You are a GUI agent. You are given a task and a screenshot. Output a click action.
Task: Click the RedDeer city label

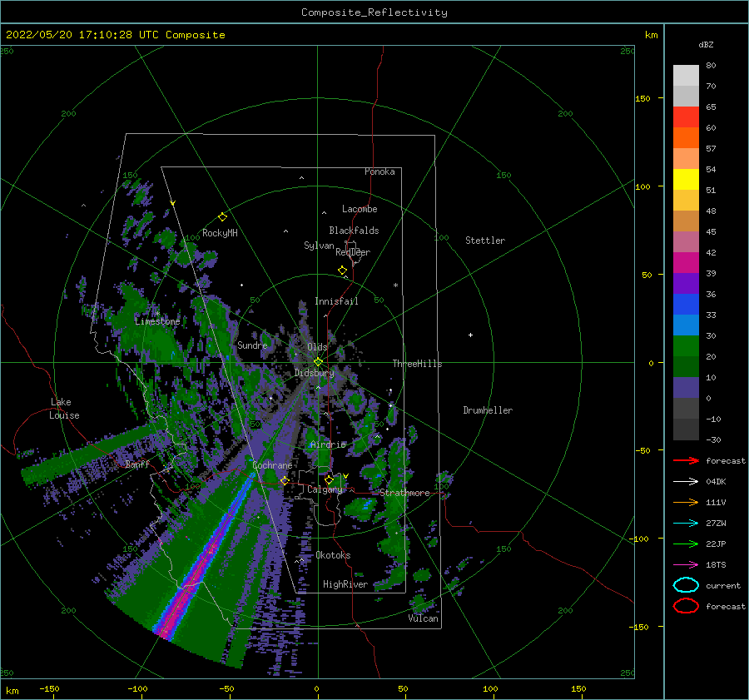tap(353, 252)
